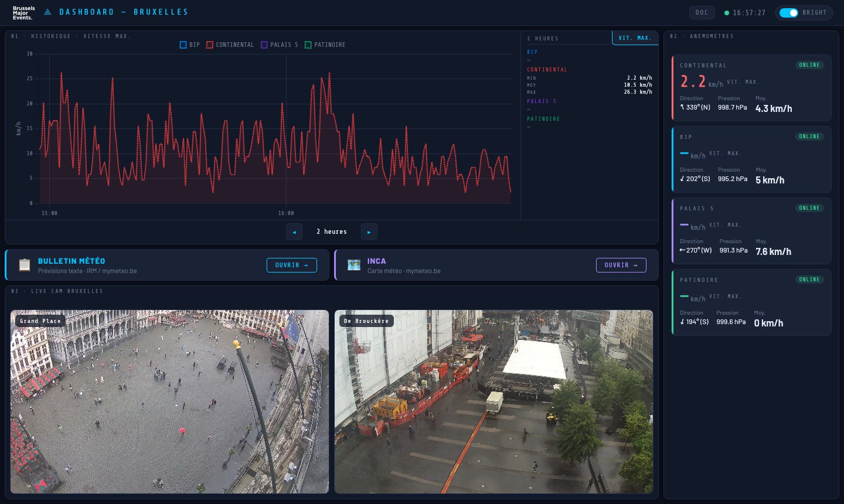
Task: Click the 15:00 chart time marker
Action: [x=49, y=213]
